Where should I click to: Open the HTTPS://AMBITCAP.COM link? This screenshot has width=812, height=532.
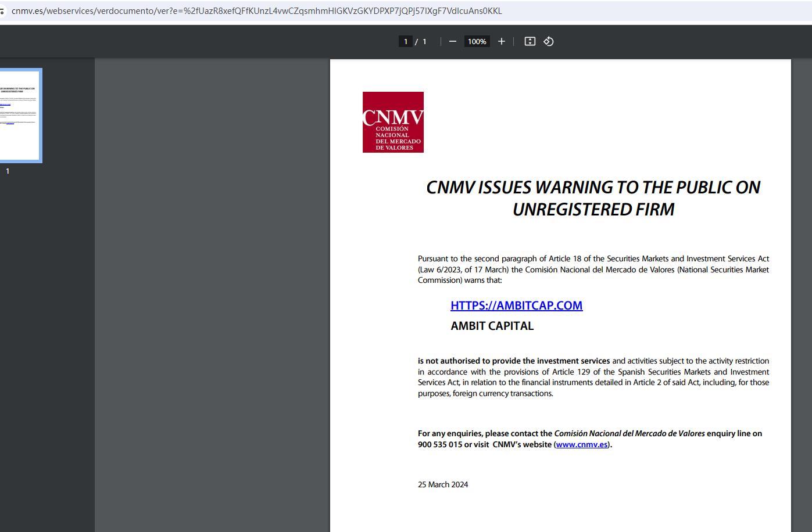516,305
